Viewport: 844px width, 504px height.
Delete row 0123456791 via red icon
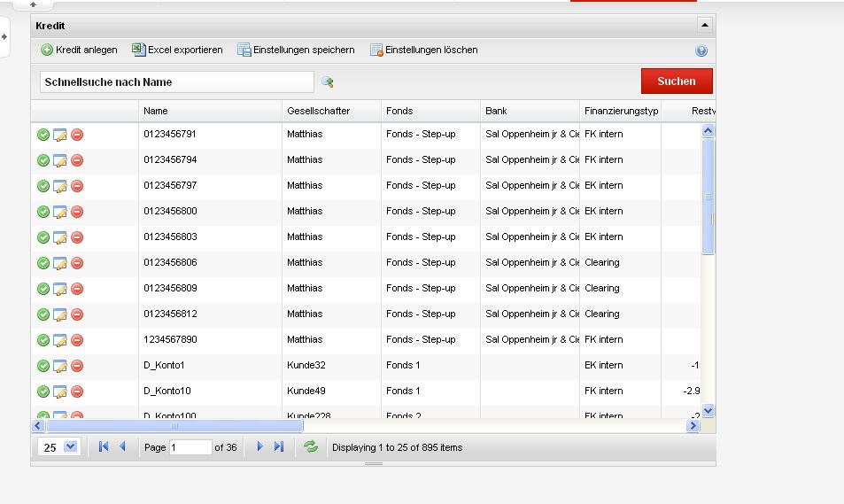77,135
